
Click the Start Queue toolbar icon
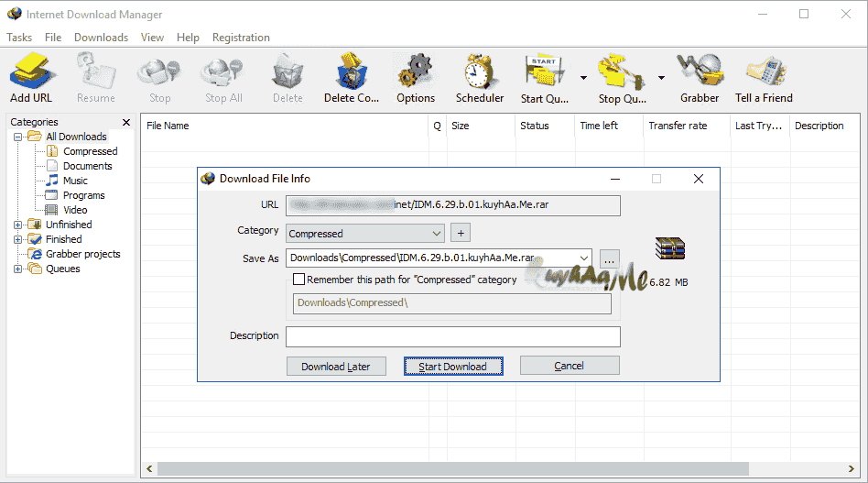(x=545, y=78)
